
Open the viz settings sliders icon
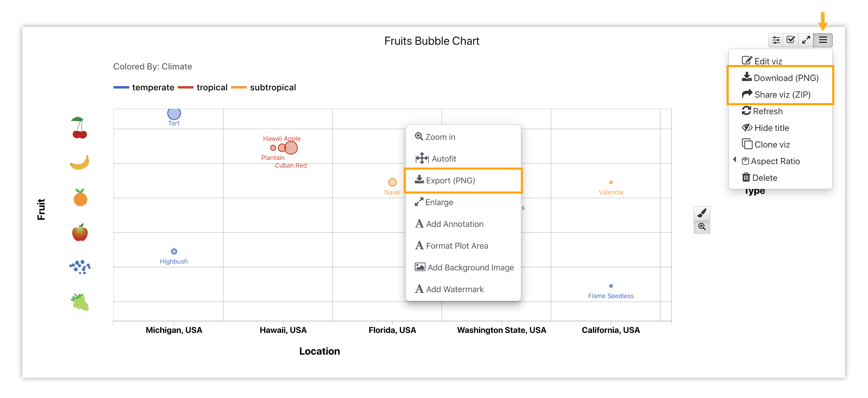coord(776,40)
